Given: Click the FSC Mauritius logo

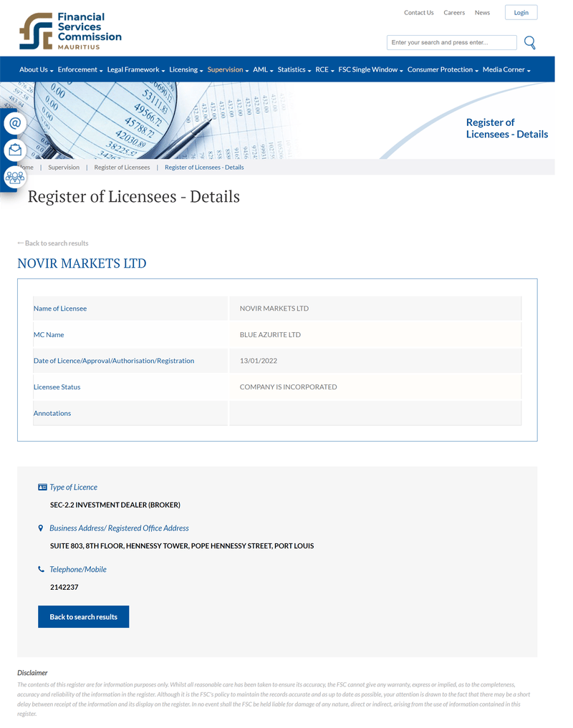Looking at the screenshot, I should pyautogui.click(x=70, y=31).
